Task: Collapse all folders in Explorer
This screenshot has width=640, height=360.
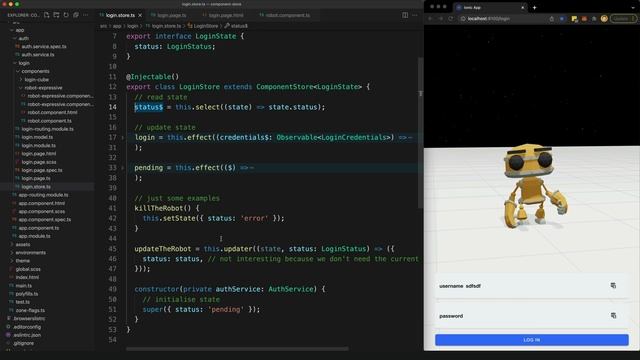Action: [76, 15]
